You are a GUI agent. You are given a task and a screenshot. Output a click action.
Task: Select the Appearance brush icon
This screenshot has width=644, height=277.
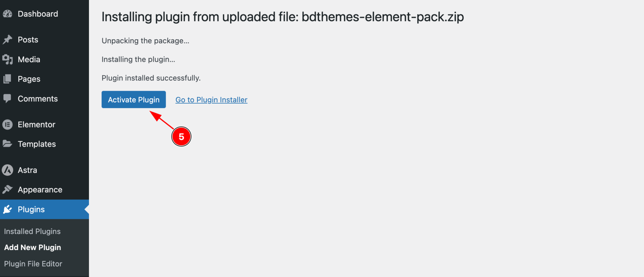point(8,189)
